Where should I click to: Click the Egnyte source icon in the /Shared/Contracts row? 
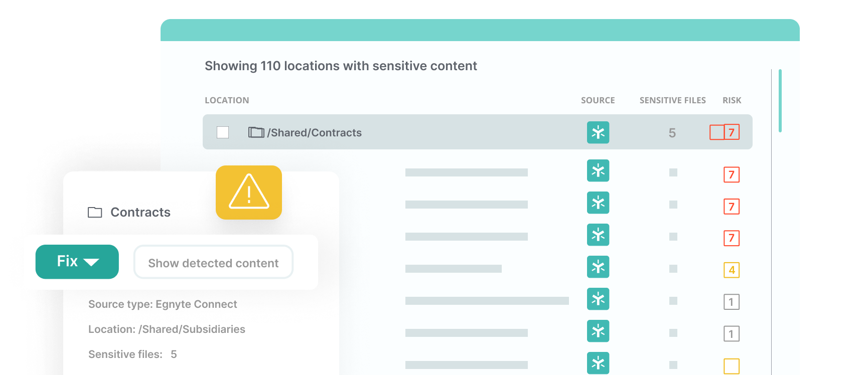[598, 132]
